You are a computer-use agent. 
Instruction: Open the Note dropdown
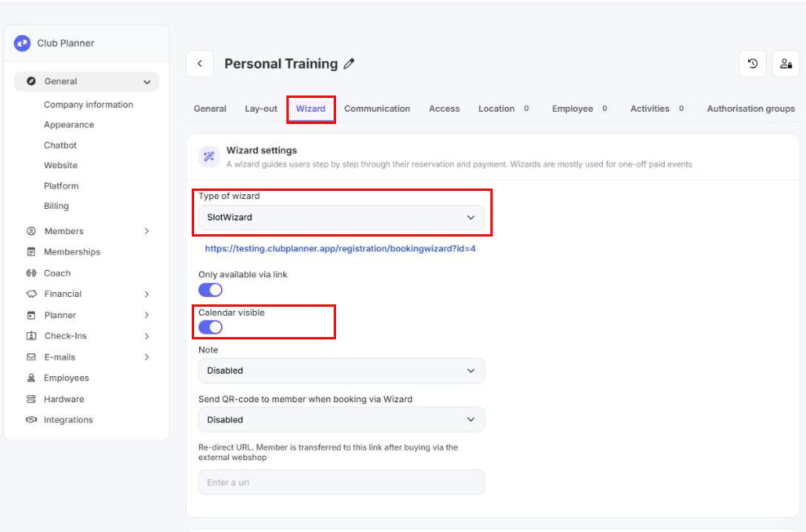(341, 370)
